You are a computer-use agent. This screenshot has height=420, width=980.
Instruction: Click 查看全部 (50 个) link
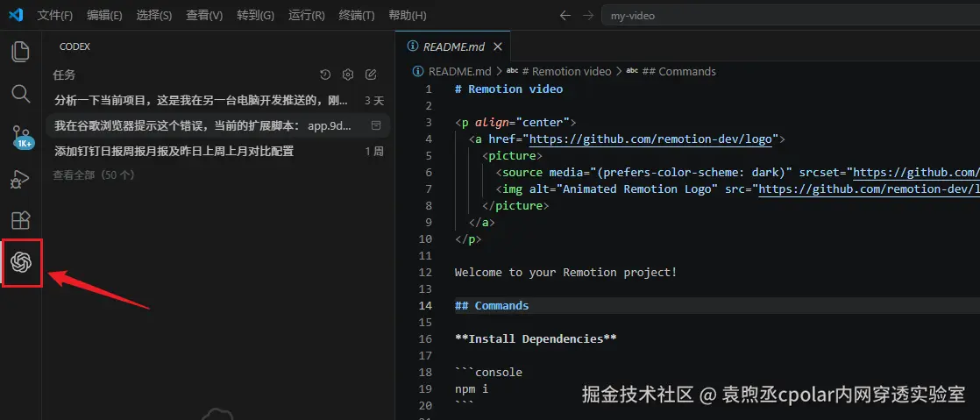click(94, 175)
